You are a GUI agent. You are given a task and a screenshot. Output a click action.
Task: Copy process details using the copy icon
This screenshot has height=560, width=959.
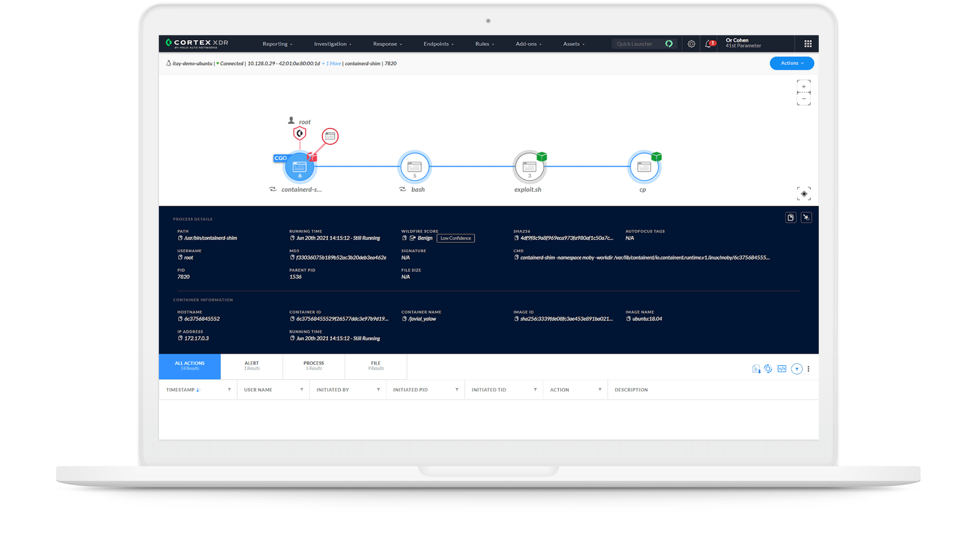click(791, 217)
